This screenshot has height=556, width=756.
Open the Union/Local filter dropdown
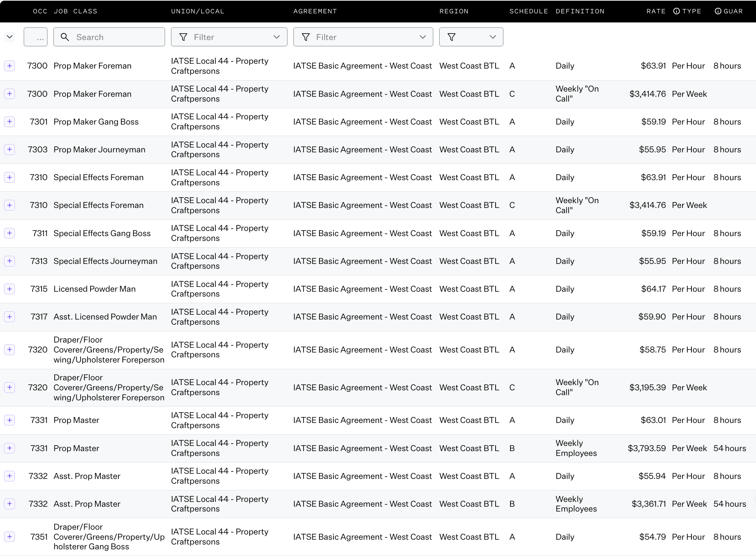pyautogui.click(x=229, y=37)
